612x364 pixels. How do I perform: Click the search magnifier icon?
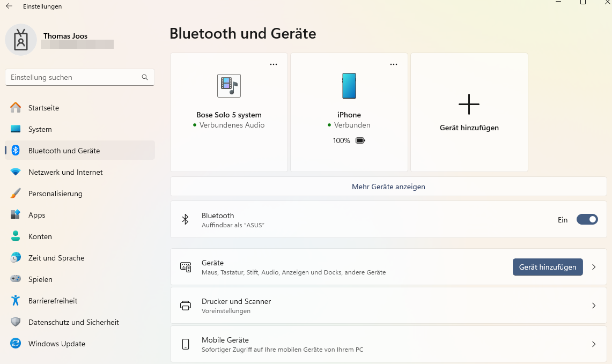click(145, 77)
